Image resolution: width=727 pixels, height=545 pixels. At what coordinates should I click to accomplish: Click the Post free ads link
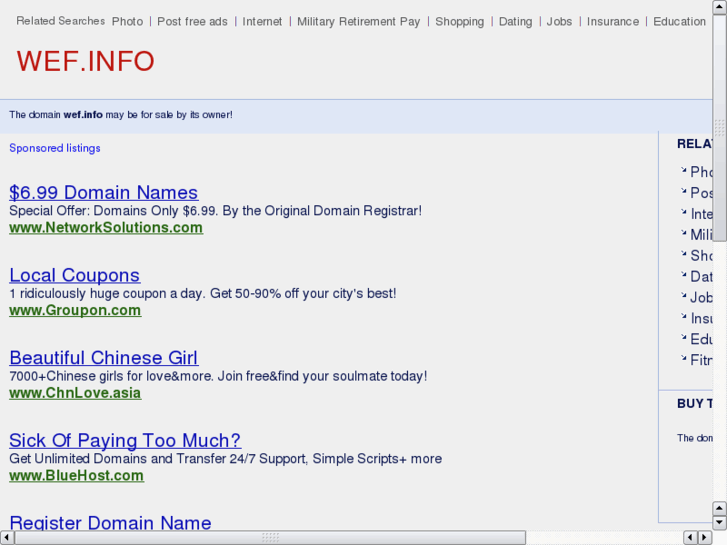192,22
